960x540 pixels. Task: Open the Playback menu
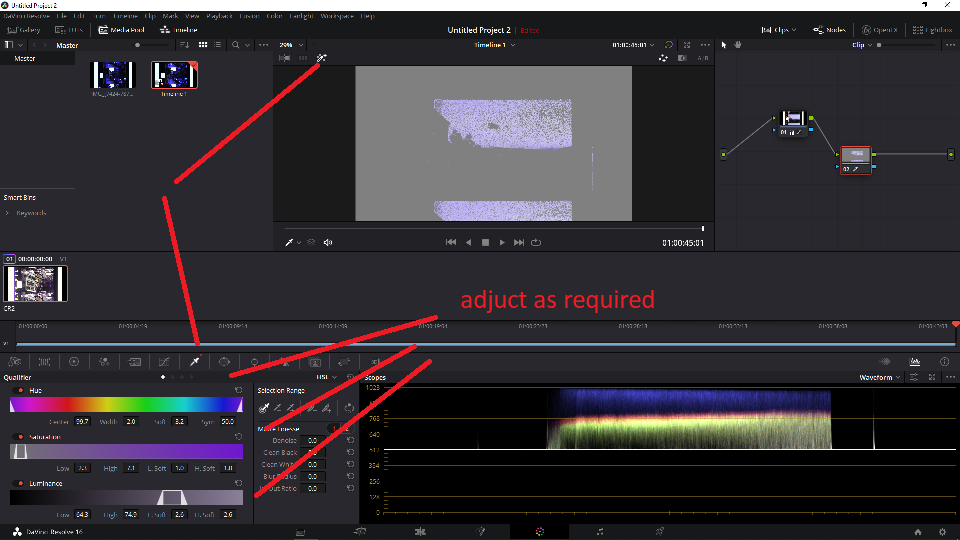click(x=219, y=16)
